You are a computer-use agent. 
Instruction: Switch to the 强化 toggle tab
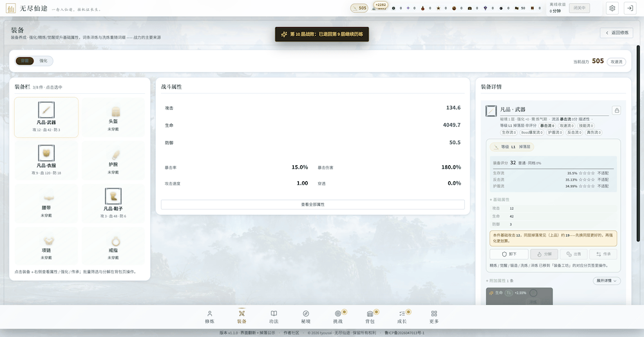click(x=43, y=60)
